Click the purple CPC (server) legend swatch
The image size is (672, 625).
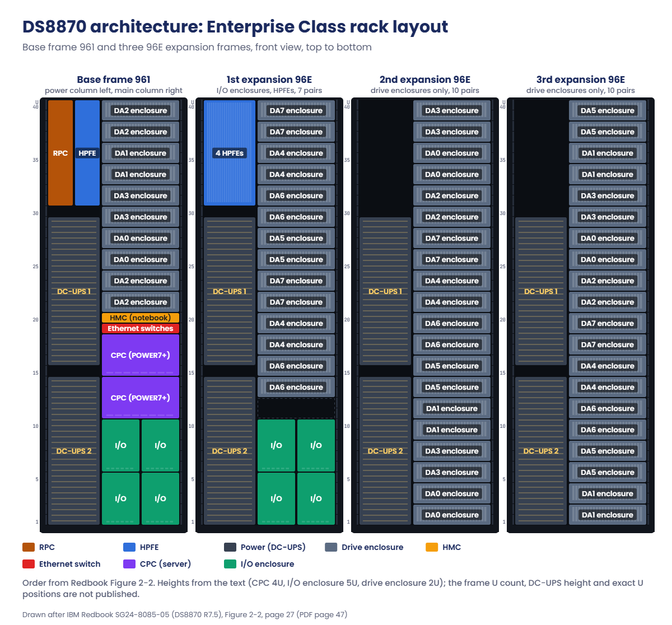(129, 564)
